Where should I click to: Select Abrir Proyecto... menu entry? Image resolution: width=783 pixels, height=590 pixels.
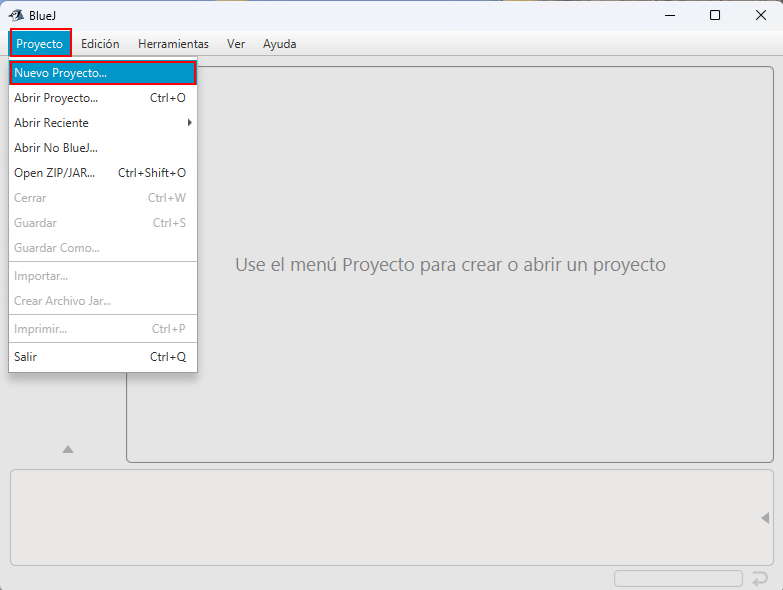click(103, 98)
